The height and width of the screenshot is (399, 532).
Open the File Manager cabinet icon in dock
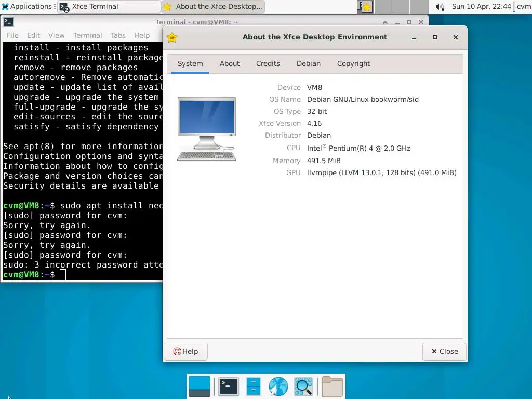[x=254, y=386]
